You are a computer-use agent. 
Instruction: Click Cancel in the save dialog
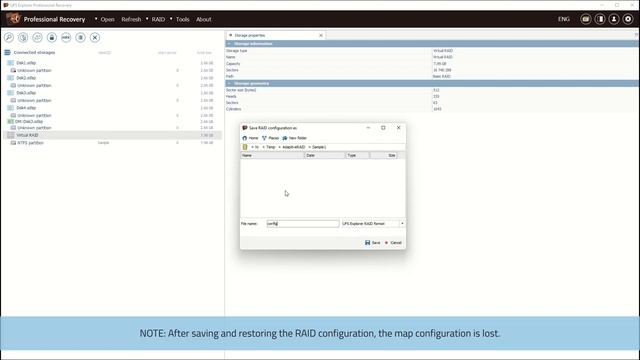point(393,243)
